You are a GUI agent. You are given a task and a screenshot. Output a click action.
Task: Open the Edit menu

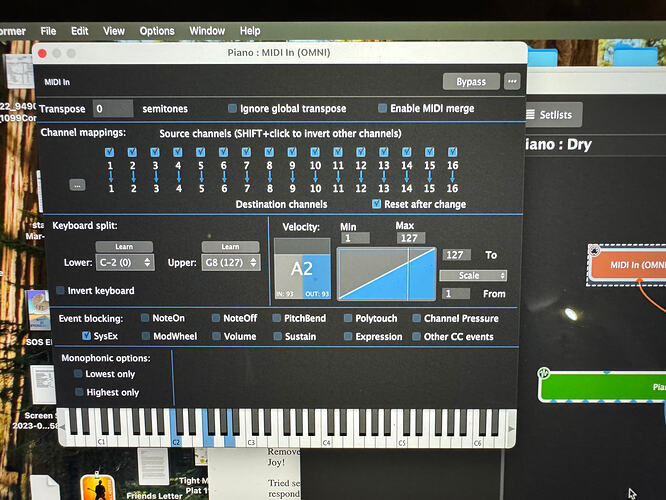click(x=79, y=31)
